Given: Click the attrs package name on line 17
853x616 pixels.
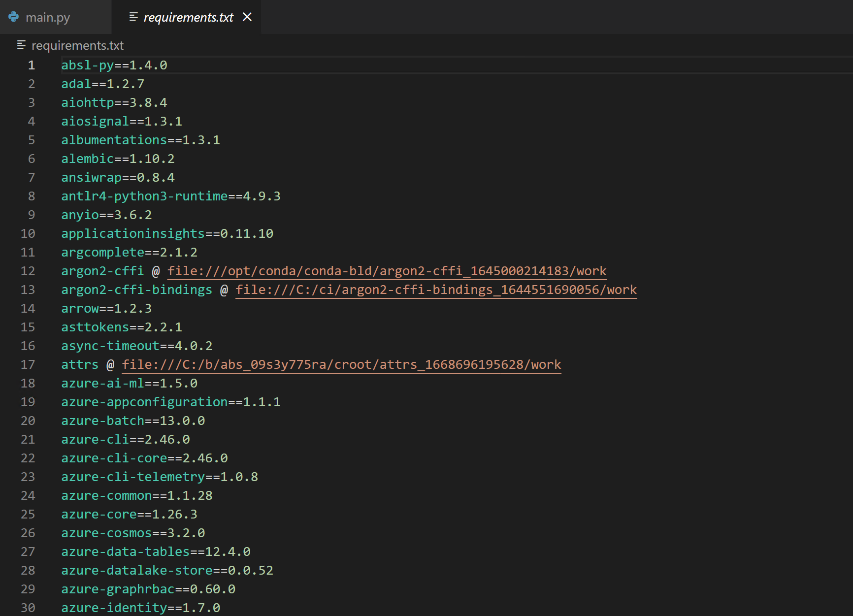Looking at the screenshot, I should [x=80, y=364].
